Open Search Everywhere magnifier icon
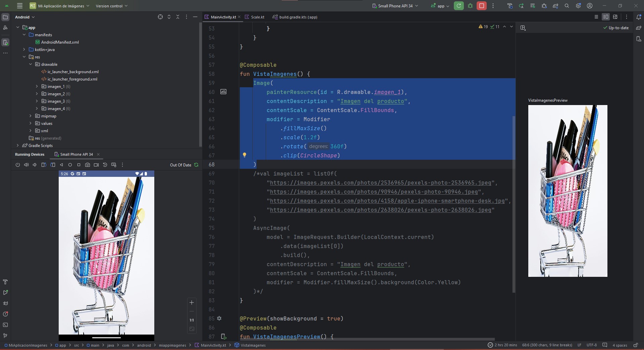644x350 pixels. tap(567, 6)
